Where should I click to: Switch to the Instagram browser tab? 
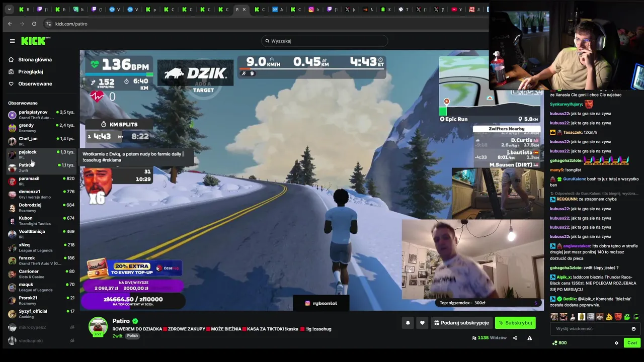click(x=314, y=10)
